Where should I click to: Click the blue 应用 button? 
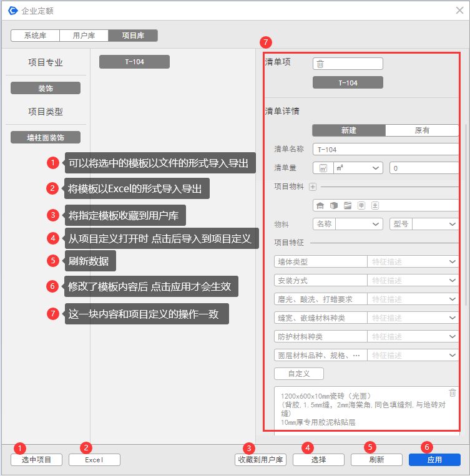pos(434,460)
